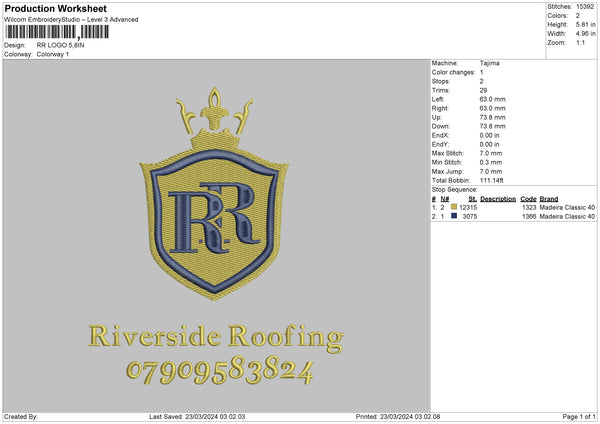This screenshot has height=424, width=600.
Task: Click the stitch count 12315
Action: (x=468, y=207)
